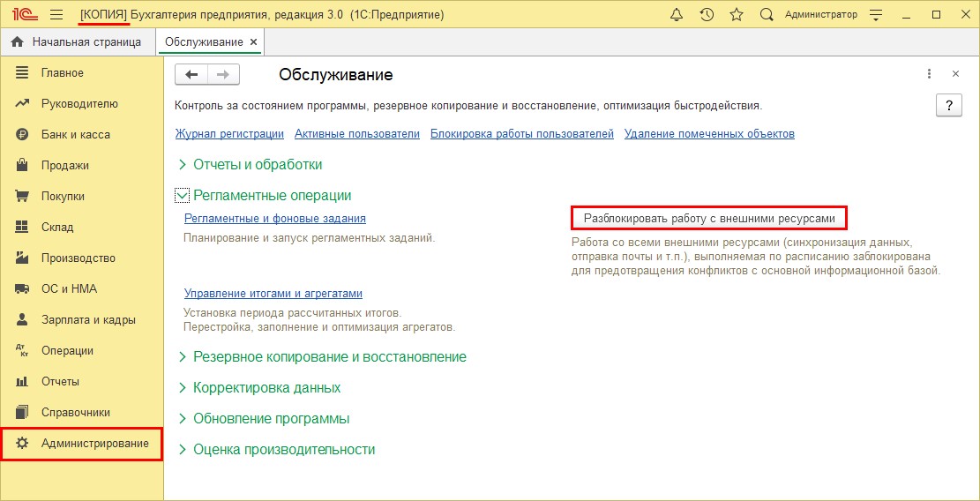This screenshot has height=501, width=980.
Task: Click the search magnifier icon
Action: click(x=767, y=15)
